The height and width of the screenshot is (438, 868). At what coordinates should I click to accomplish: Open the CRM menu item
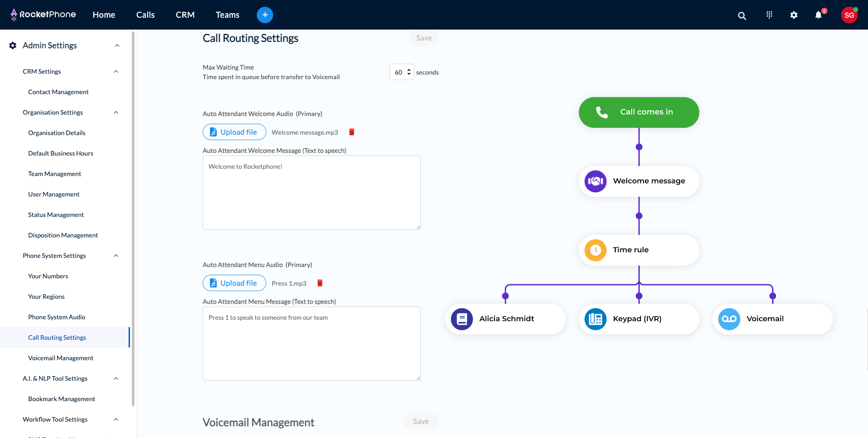[x=185, y=15]
